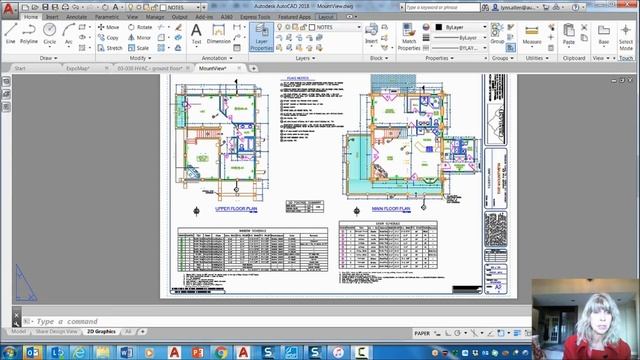Expand the Draw panel
This screenshot has height=360, width=640.
(48, 58)
